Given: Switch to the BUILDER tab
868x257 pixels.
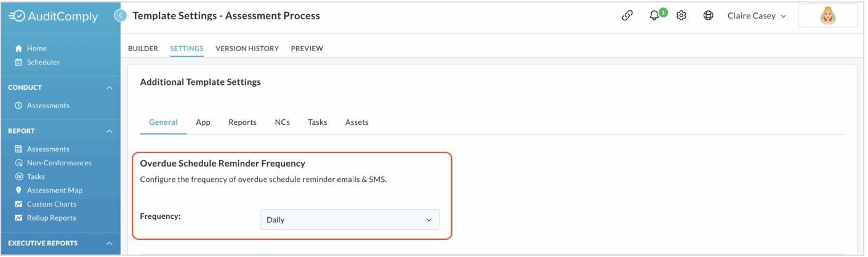Looking at the screenshot, I should pyautogui.click(x=143, y=49).
